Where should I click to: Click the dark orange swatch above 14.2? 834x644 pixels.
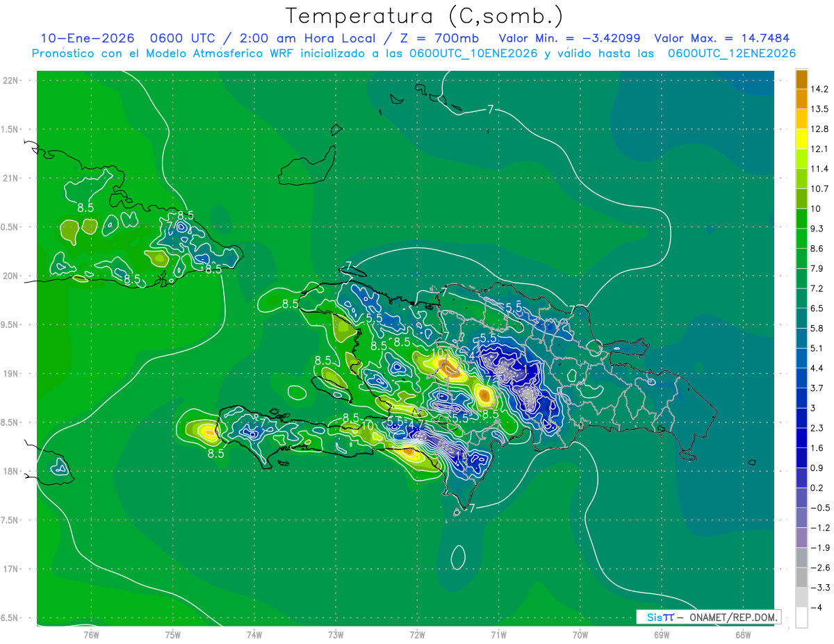tap(801, 79)
